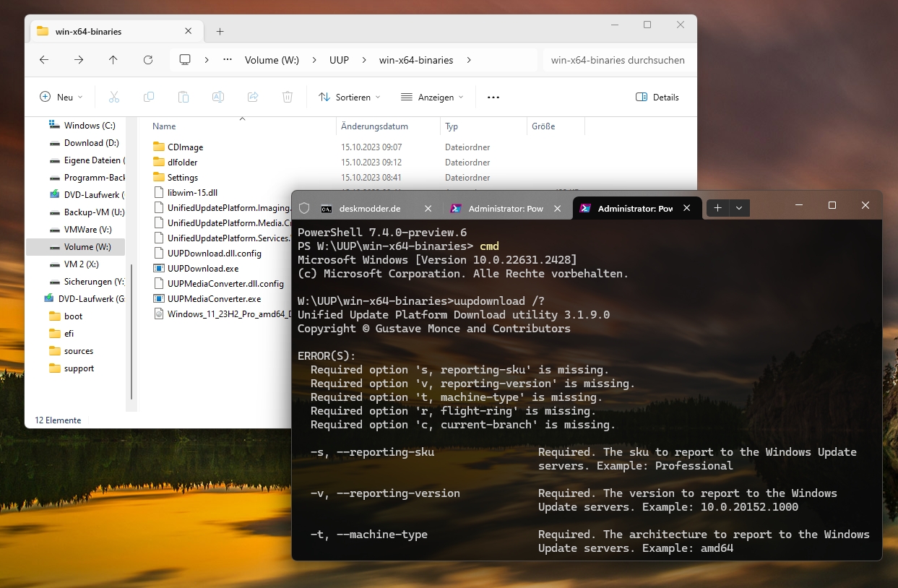
Task: Open the Details pane button
Action: click(657, 97)
